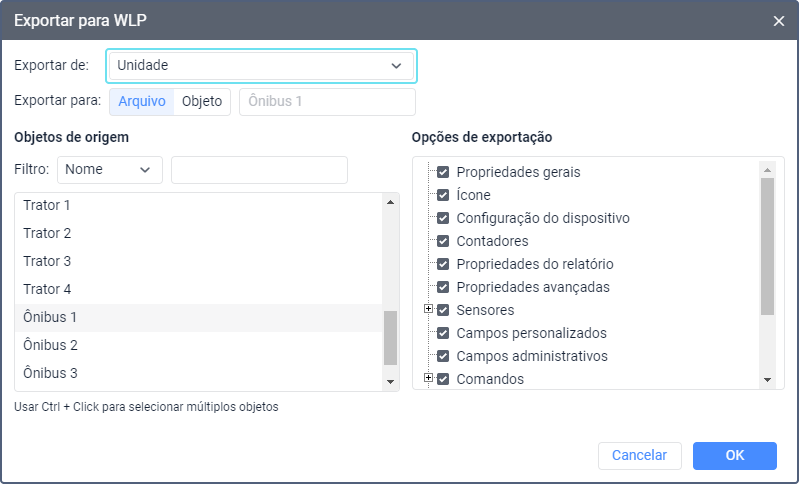The image size is (799, 484).
Task: Open the Exportar de Unidade dropdown
Action: (x=261, y=66)
